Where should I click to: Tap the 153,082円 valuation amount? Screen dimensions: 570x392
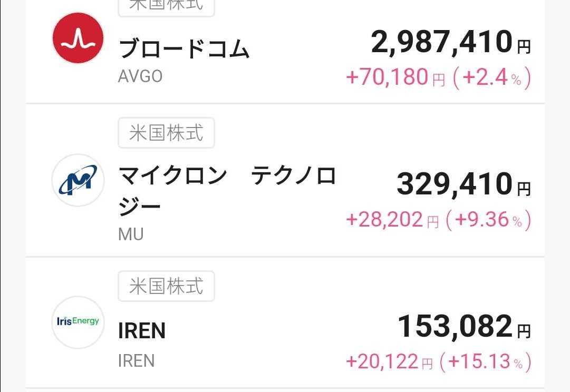pyautogui.click(x=463, y=327)
